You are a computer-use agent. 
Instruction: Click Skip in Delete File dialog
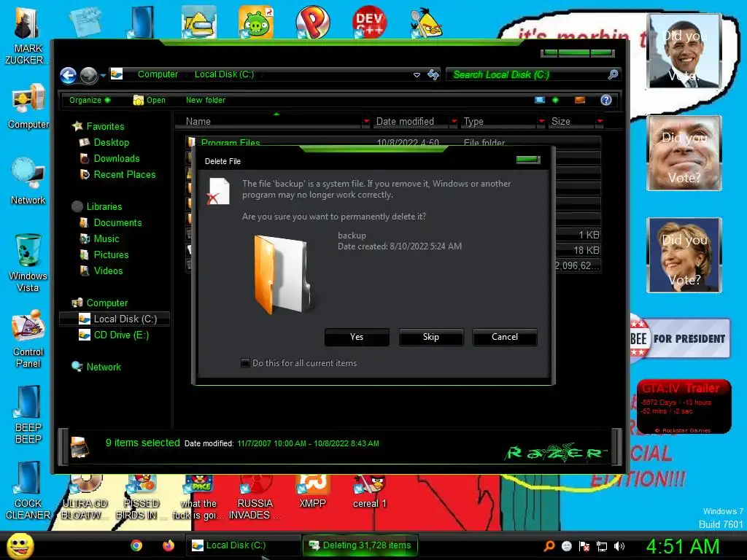430,337
